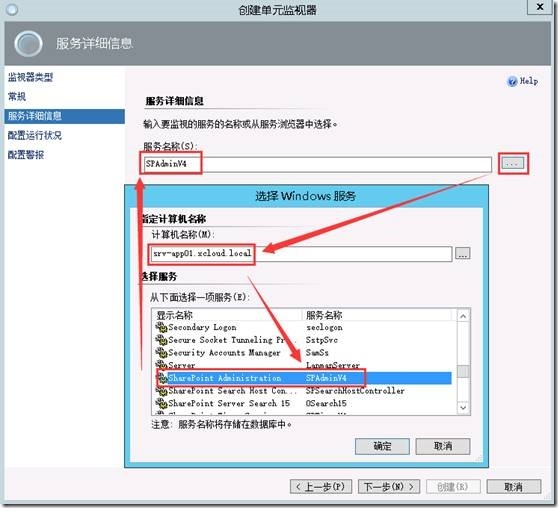Click gear icon beside Secondary Logon
Image resolution: width=558 pixels, height=508 pixels.
162,327
